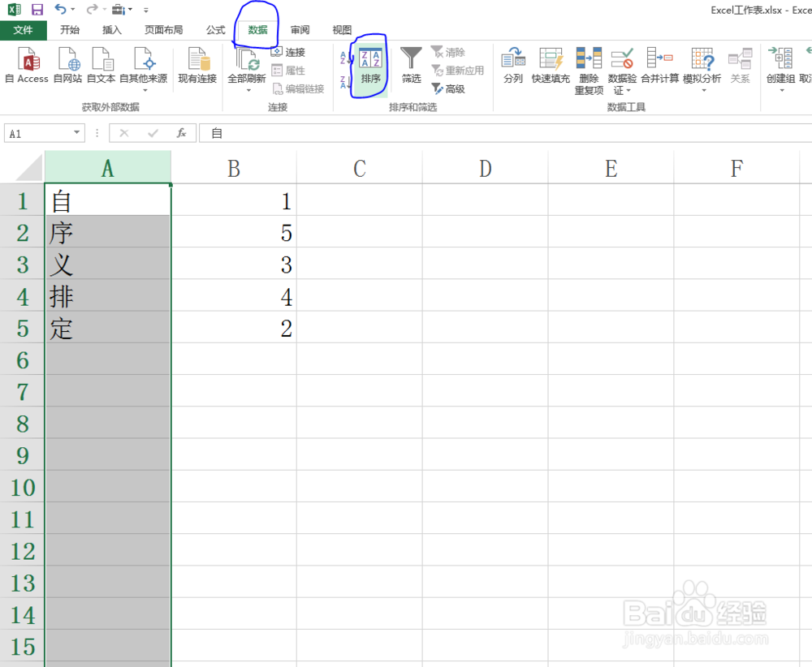Click cell B3 containing 3
Screen dimensions: 812x667
234,264
